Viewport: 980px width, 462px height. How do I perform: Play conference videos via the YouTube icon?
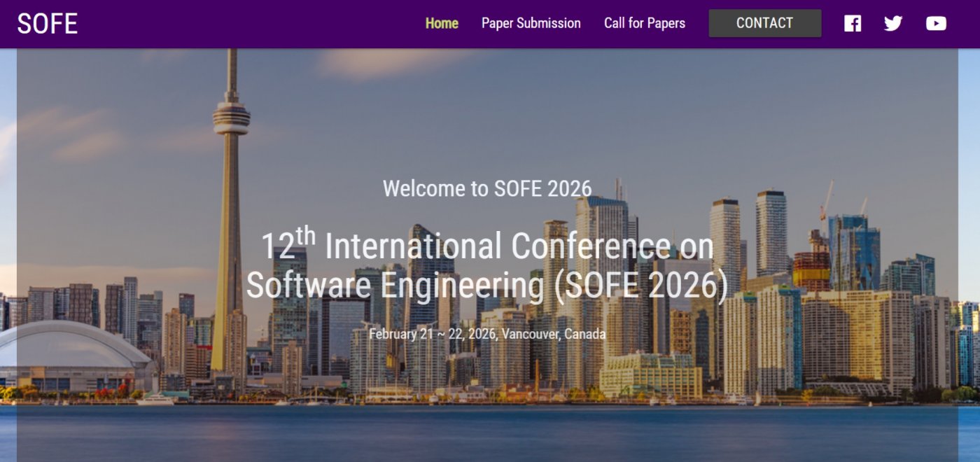tap(935, 23)
